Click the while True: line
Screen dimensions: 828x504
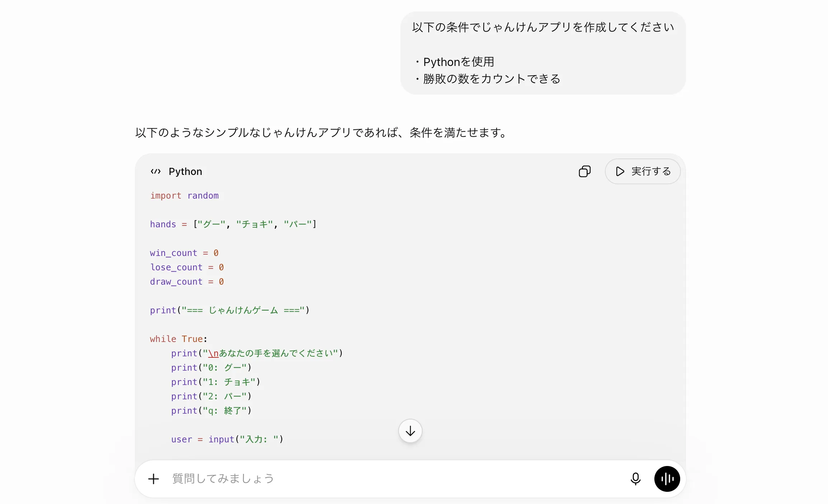pyautogui.click(x=179, y=339)
